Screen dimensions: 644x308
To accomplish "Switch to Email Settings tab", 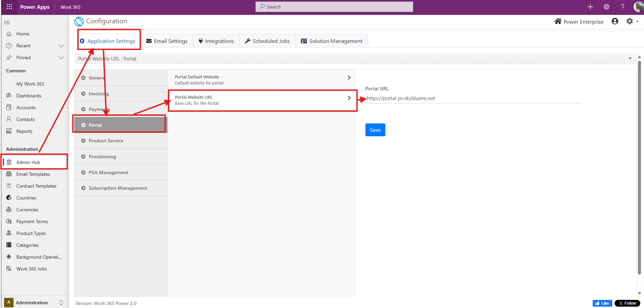I will coord(167,41).
